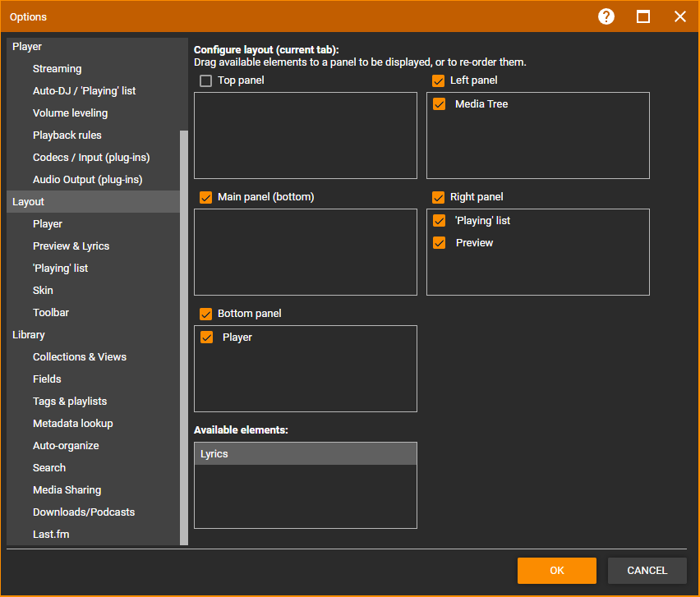Select Last.fm in sidebar

(x=94, y=534)
